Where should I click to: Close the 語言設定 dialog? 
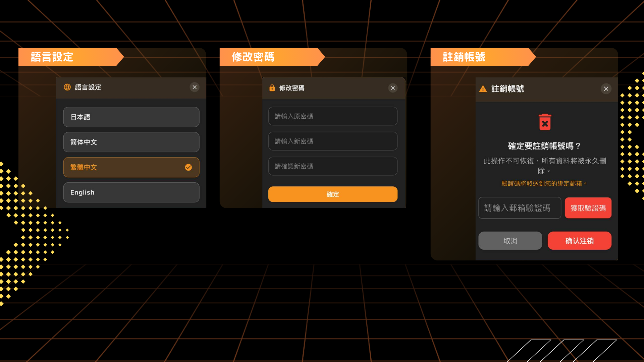click(195, 87)
